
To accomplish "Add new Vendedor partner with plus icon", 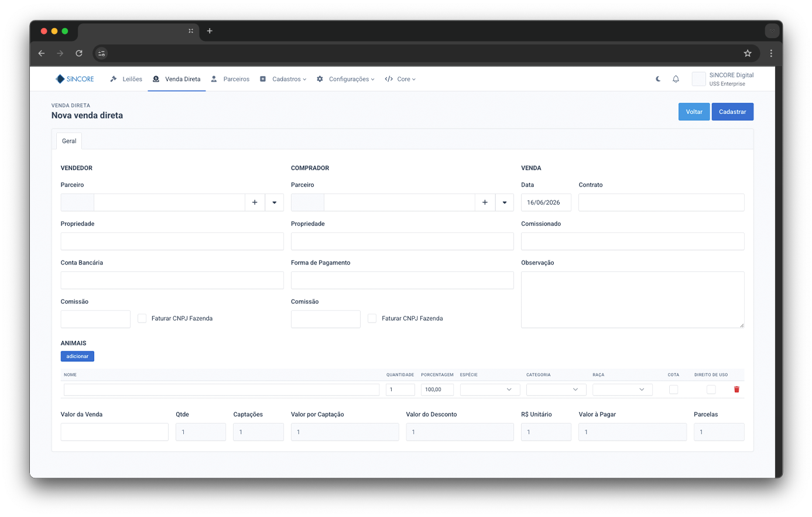I will pyautogui.click(x=255, y=203).
